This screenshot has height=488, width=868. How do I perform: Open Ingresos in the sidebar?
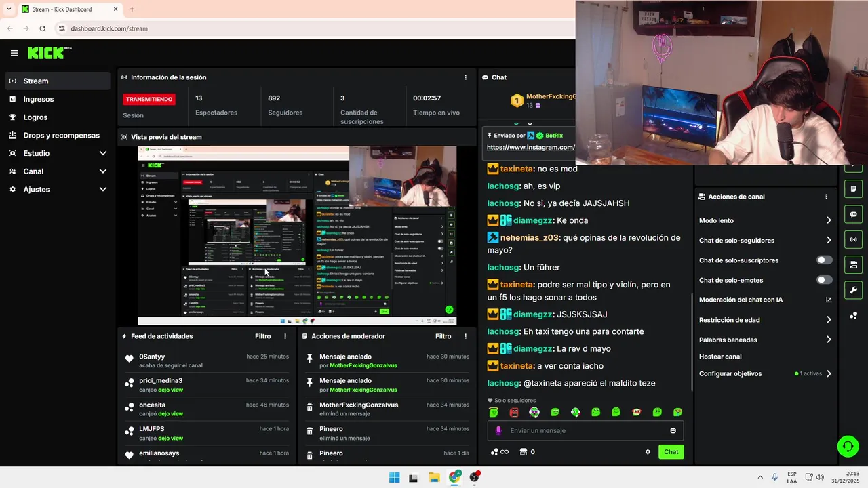(58, 99)
